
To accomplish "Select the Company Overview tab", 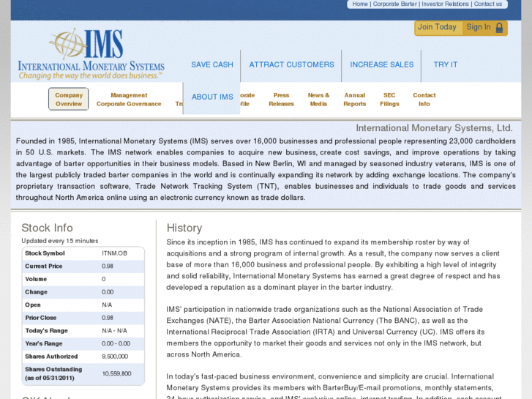I will 69,99.
